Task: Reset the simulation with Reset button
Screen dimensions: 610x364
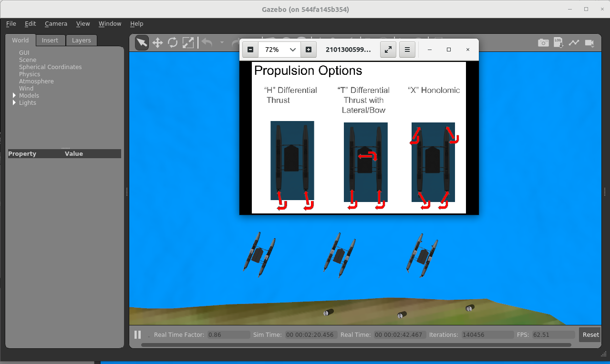Action: (590, 334)
